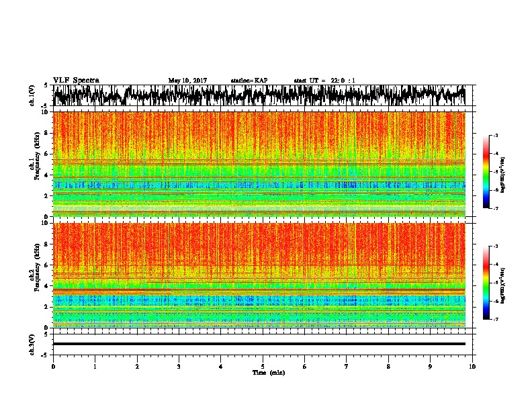Click the "-7" label on ch.1 colorbar
Viewport: 532px width, 411px height.
point(495,208)
